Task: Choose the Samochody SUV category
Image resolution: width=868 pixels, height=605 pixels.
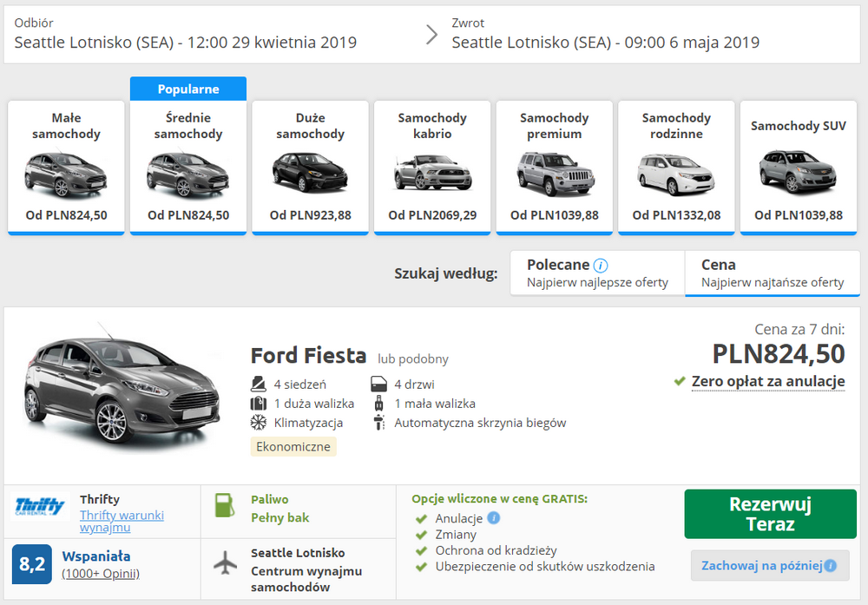Action: pyautogui.click(x=798, y=168)
